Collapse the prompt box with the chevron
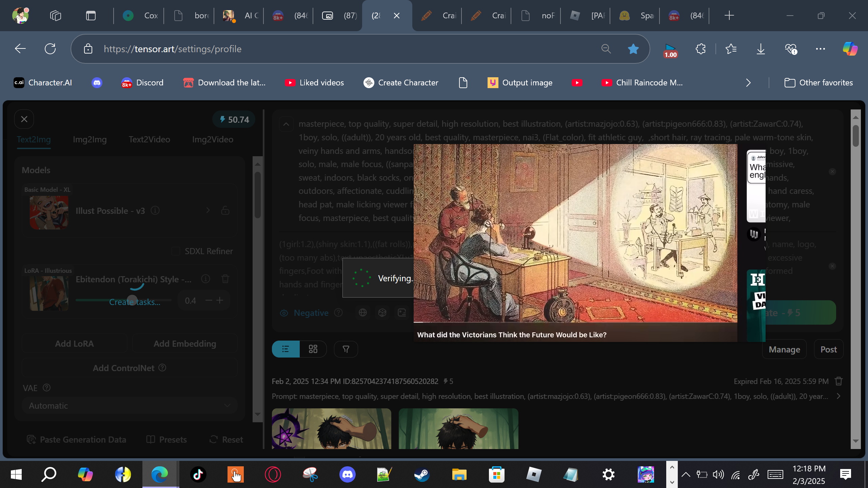Image resolution: width=868 pixels, height=488 pixels. click(286, 124)
